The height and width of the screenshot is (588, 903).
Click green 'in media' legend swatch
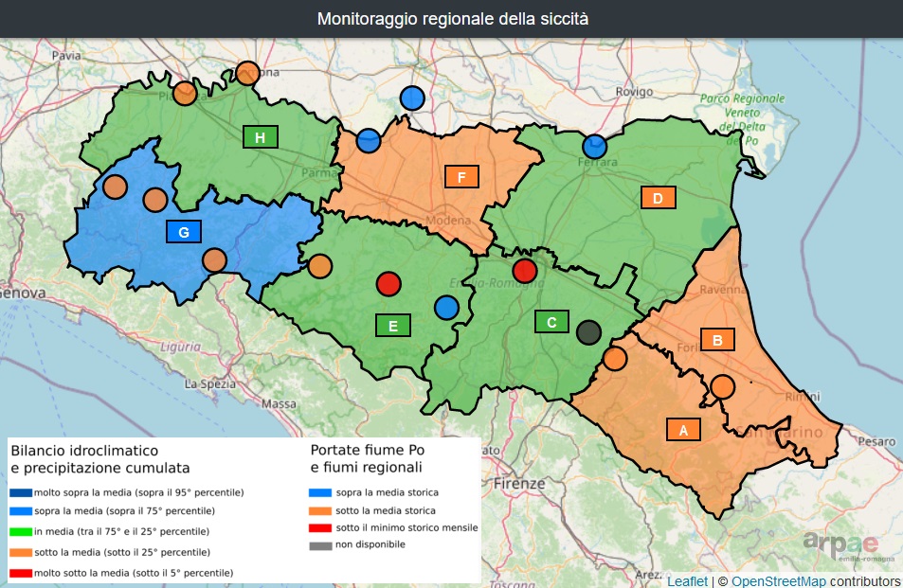click(x=21, y=532)
